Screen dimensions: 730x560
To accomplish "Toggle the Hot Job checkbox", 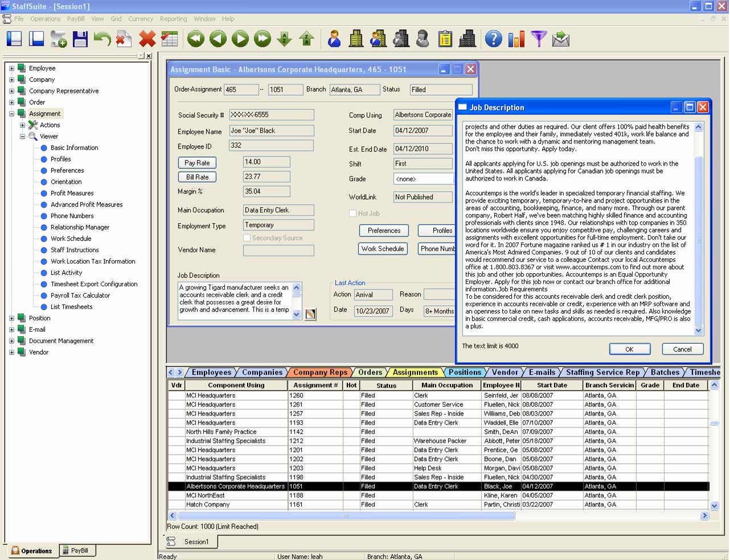I will coord(352,213).
